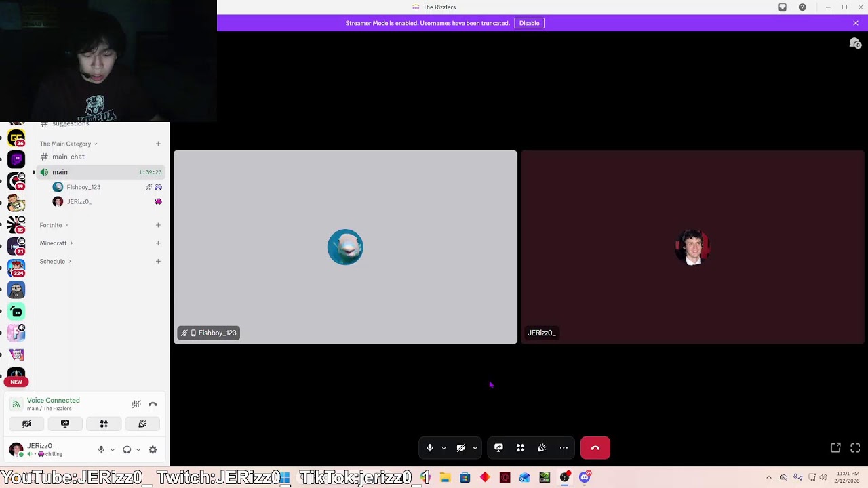
Task: Turn on camera in call control bar
Action: (x=461, y=448)
